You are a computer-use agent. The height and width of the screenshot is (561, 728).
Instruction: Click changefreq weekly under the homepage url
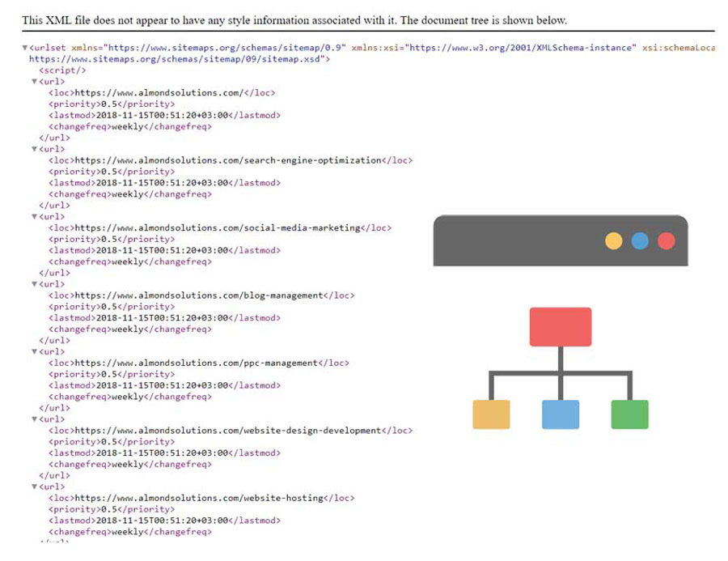point(130,126)
